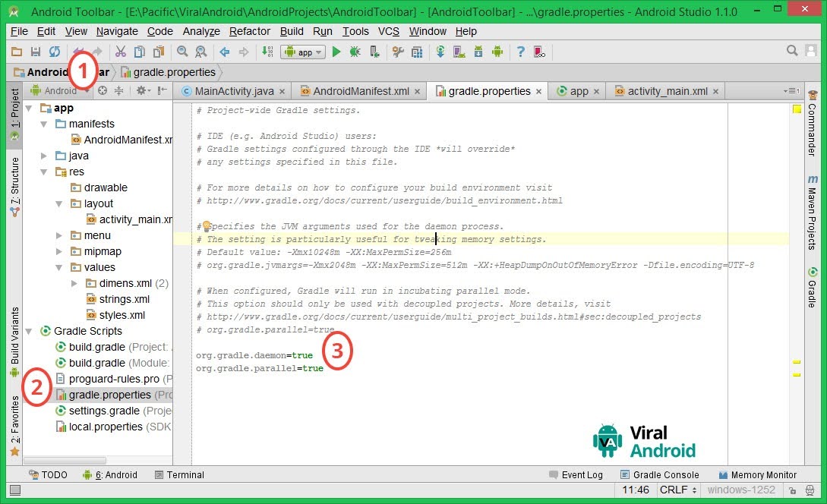Switch to AndroidManifest.xml editor tab
This screenshot has width=827, height=504.
coord(361,91)
